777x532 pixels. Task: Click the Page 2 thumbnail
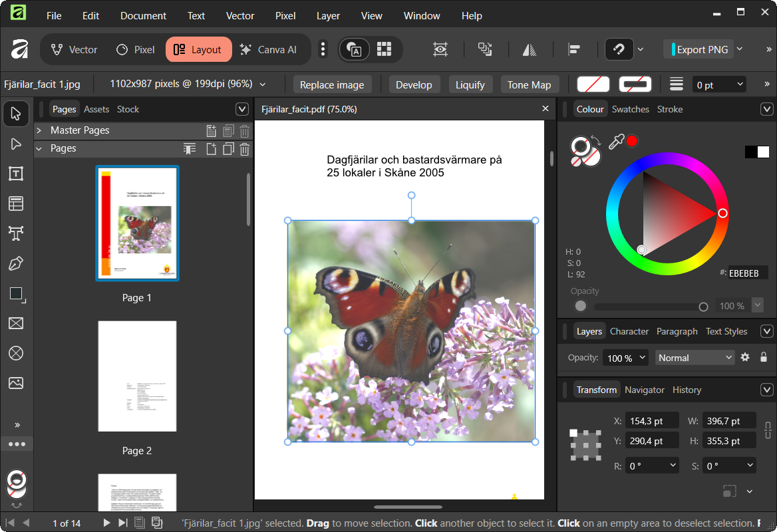(137, 376)
